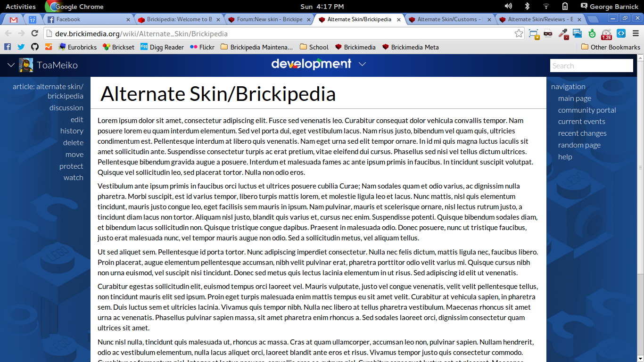Open the Brickipedia Maintenance bookmarks folder
Viewport: 644px width, 362px height.
tap(256, 47)
